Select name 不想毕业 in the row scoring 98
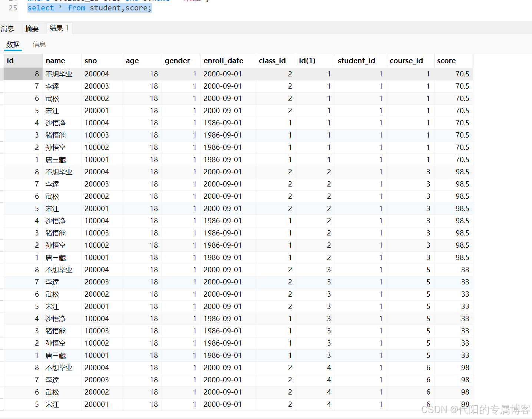 point(59,368)
